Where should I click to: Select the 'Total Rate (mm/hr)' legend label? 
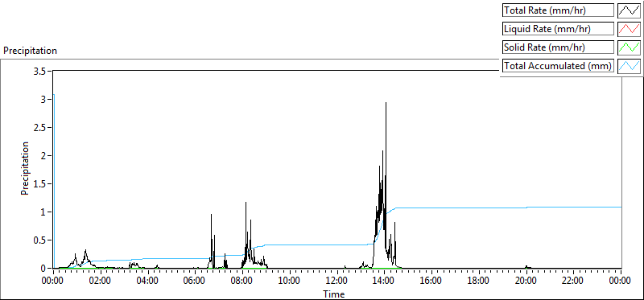[558, 10]
